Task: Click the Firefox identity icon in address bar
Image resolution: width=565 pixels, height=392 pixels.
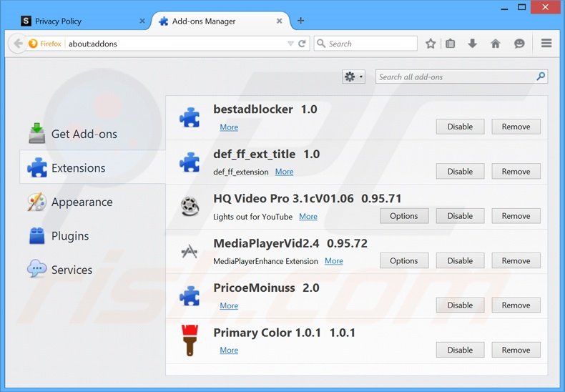Action: (x=33, y=44)
